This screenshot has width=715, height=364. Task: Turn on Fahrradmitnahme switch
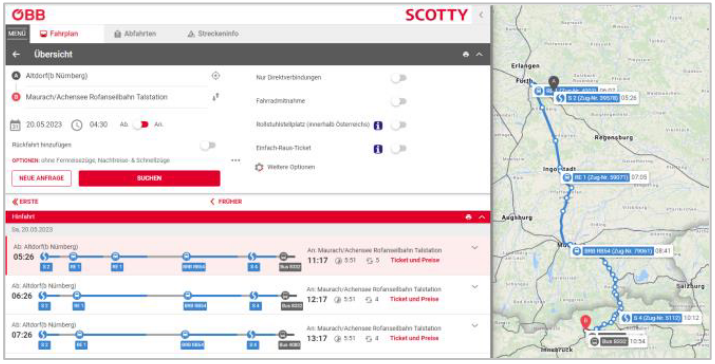click(x=399, y=101)
